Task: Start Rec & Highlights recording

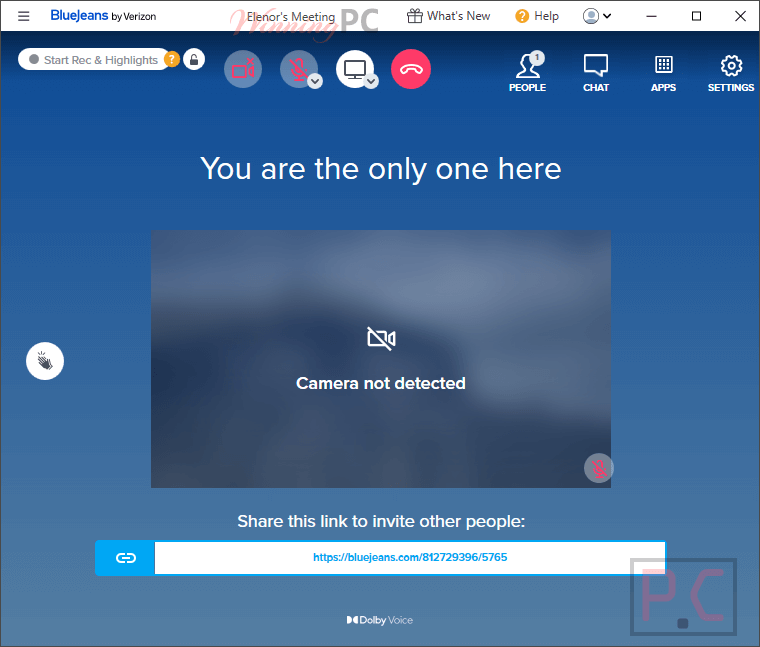Action: click(93, 60)
